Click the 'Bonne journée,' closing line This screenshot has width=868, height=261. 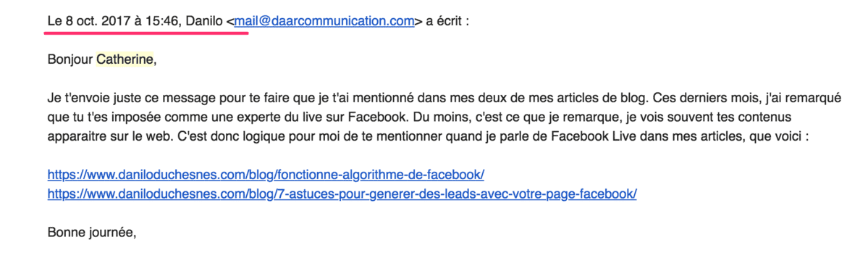tap(92, 232)
